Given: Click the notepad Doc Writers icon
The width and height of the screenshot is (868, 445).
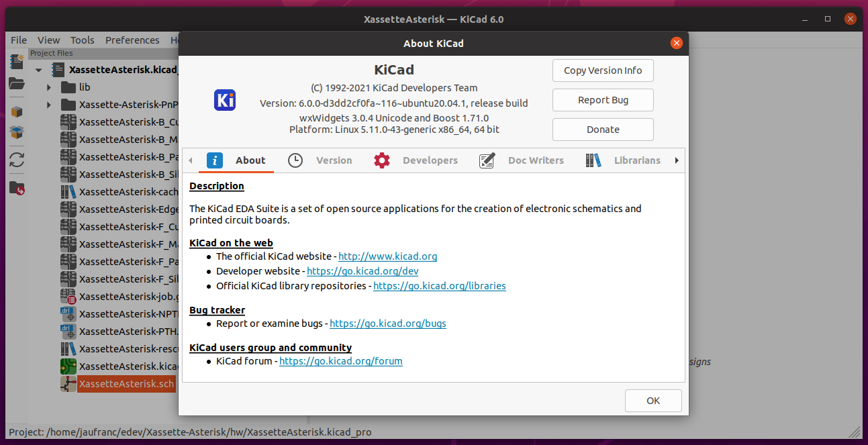Looking at the screenshot, I should coord(487,160).
